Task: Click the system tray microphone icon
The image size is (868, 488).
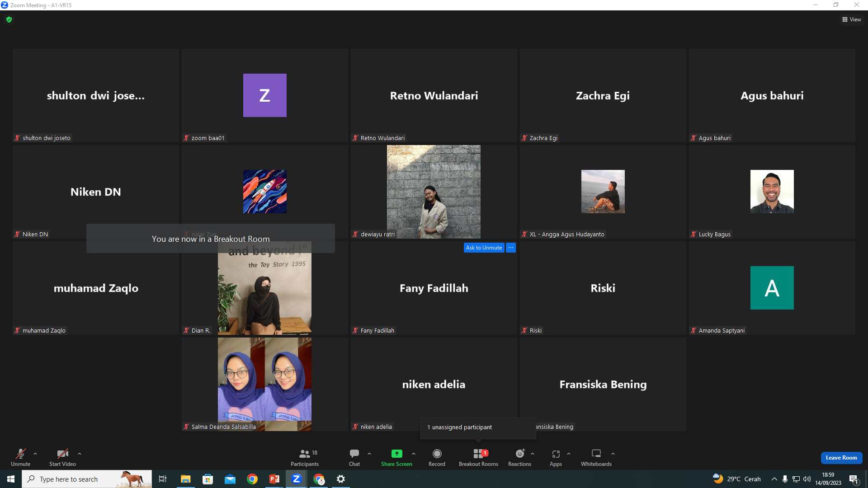Action: click(785, 479)
